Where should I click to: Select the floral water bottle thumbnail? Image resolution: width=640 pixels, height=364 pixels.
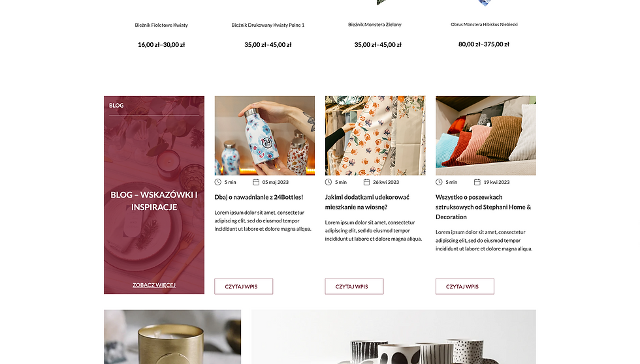(265, 136)
